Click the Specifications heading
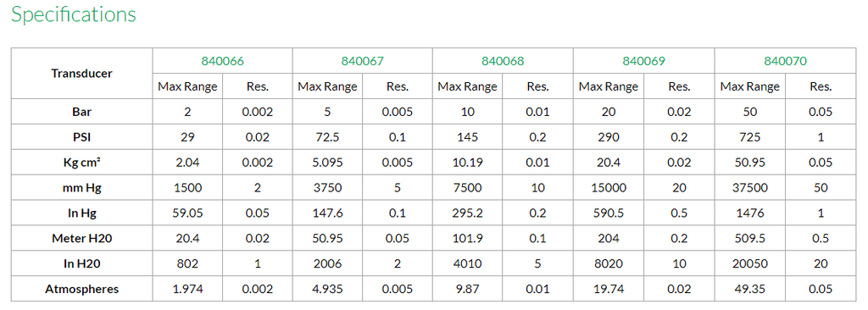The height and width of the screenshot is (310, 868). 74,14
